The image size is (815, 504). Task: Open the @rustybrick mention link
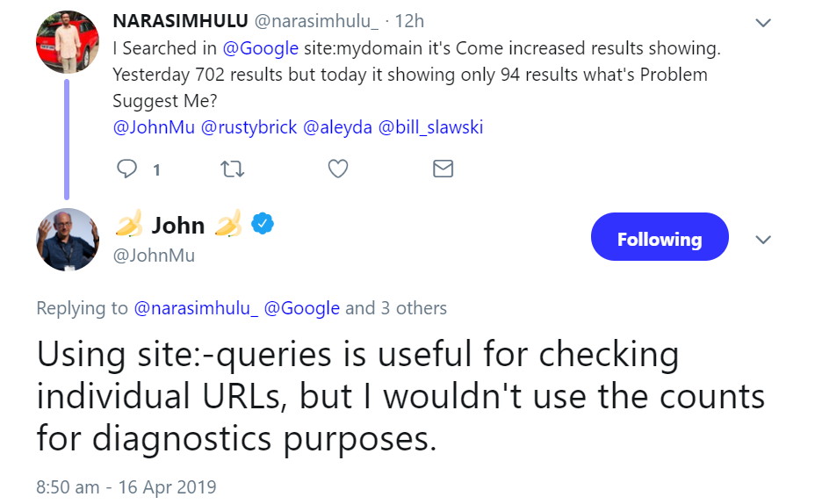pos(249,127)
